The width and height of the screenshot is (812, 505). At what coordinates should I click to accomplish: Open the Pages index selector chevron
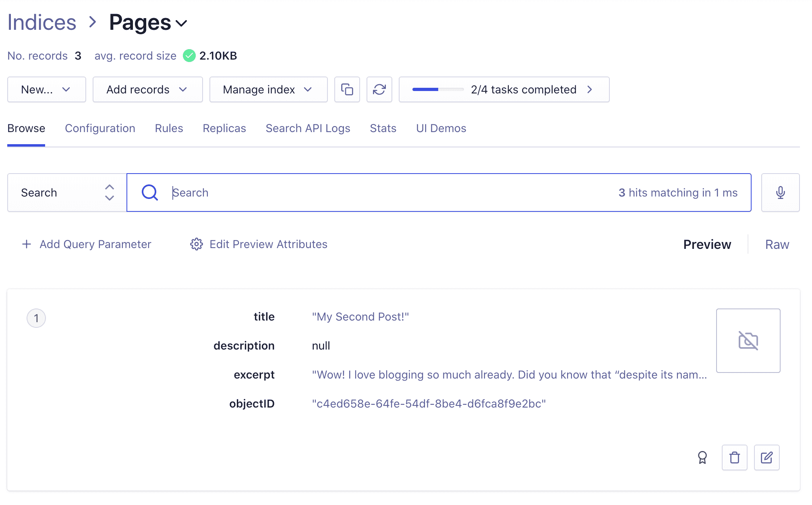[x=182, y=23]
